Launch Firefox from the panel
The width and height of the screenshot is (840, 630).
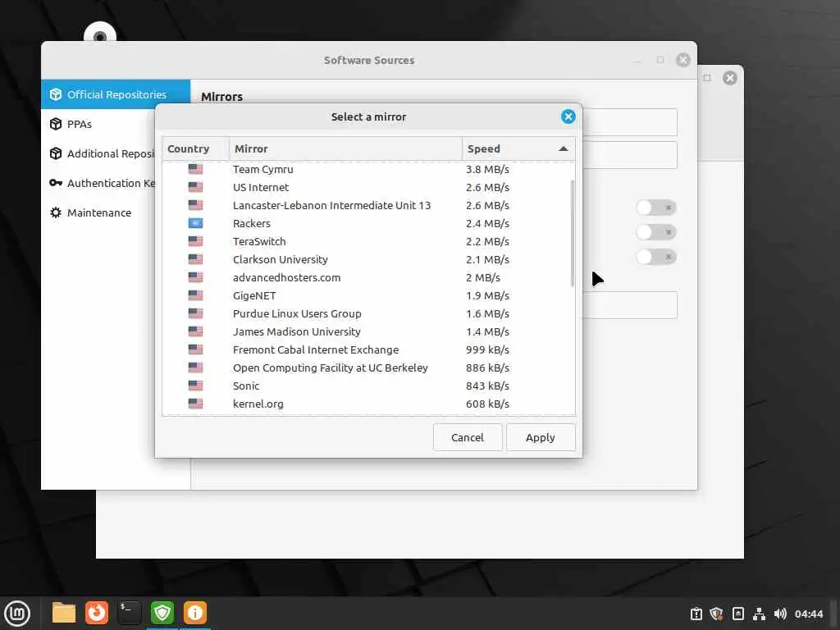[x=97, y=613]
